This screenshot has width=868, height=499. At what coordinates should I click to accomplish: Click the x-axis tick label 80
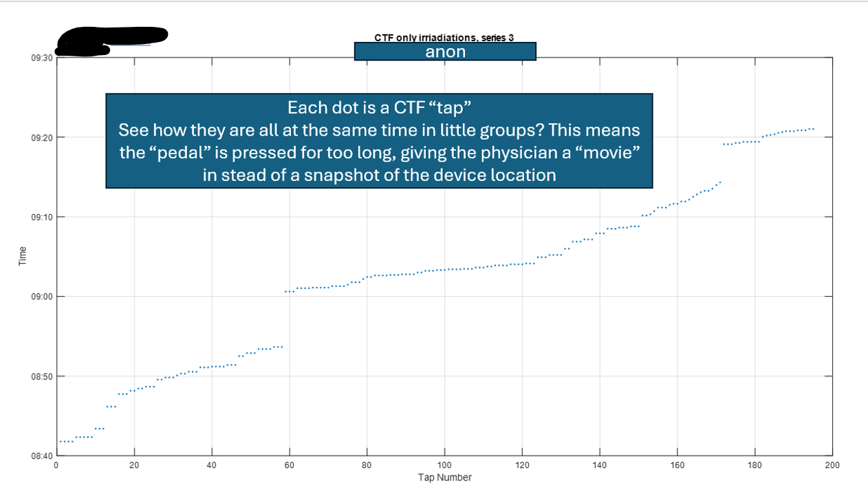[367, 465]
